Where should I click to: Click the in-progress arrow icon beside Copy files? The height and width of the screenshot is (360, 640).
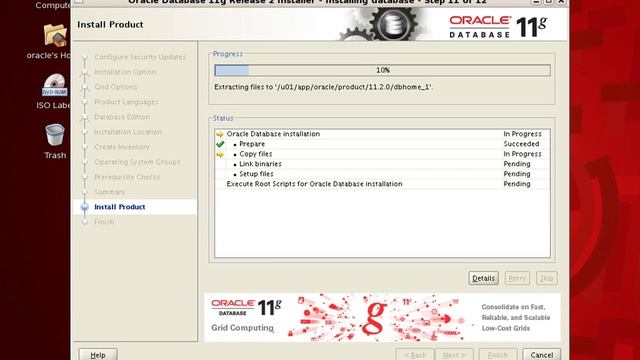click(220, 154)
